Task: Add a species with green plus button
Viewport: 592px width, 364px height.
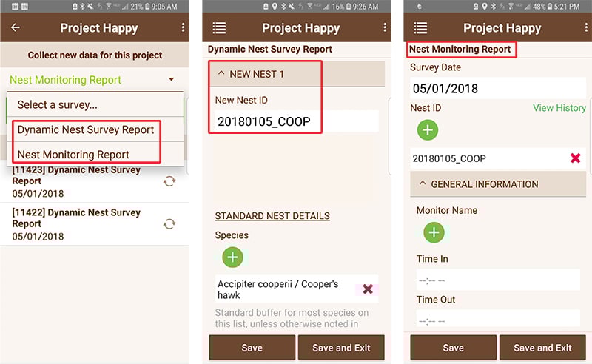Action: [x=232, y=257]
